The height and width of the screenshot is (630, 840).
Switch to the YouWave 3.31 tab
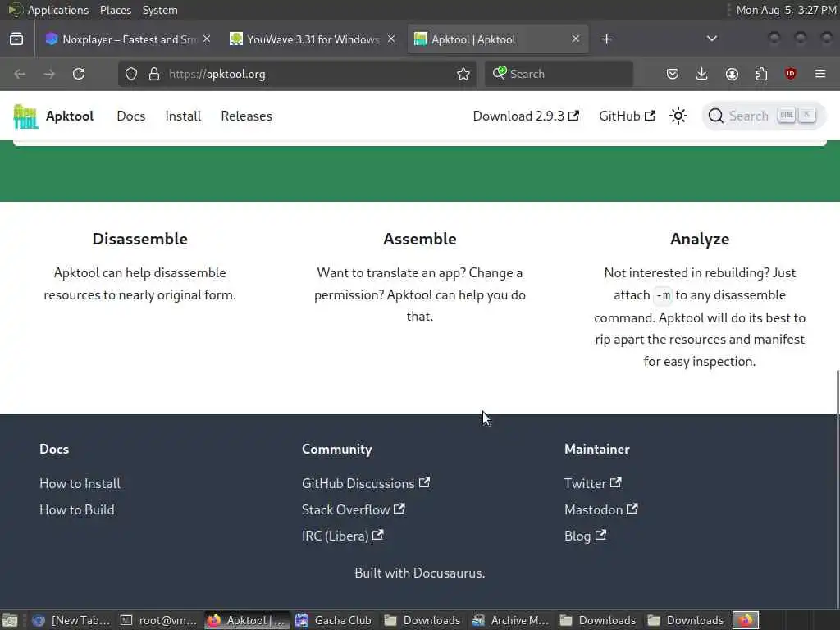313,39
